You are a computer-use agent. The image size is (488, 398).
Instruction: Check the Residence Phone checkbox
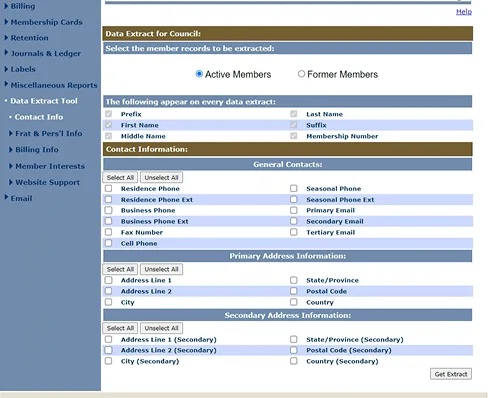tap(108, 188)
